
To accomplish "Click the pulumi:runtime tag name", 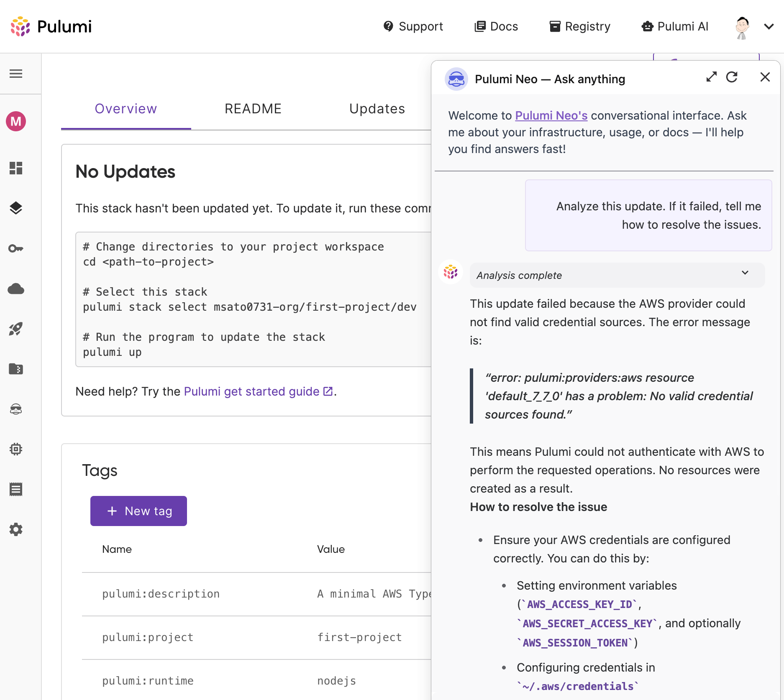I will 148,681.
